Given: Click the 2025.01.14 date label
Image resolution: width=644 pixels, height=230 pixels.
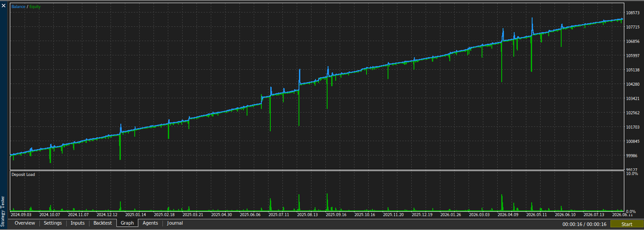Looking at the screenshot, I should click(135, 214).
